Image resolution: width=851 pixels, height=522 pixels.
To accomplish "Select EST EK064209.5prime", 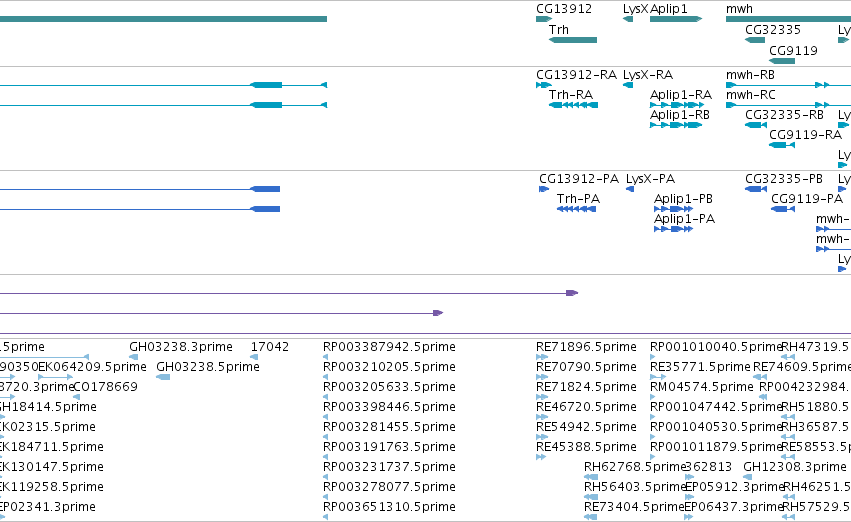I will (x=92, y=367).
